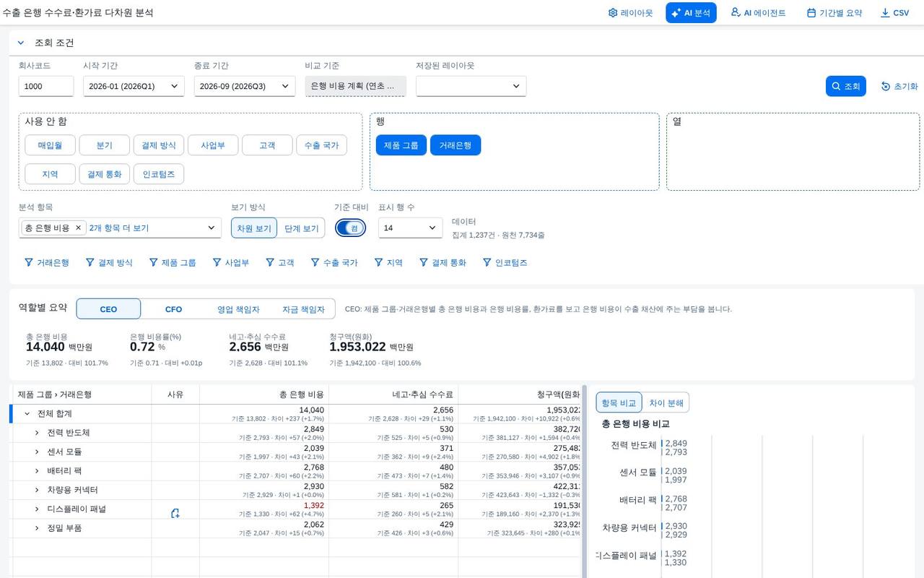924x578 pixels.
Task: Expand the 전력 반도체 row
Action: (37, 432)
